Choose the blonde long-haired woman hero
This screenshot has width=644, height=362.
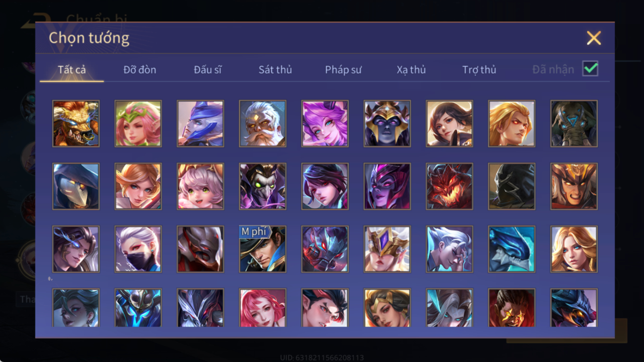pos(574,249)
